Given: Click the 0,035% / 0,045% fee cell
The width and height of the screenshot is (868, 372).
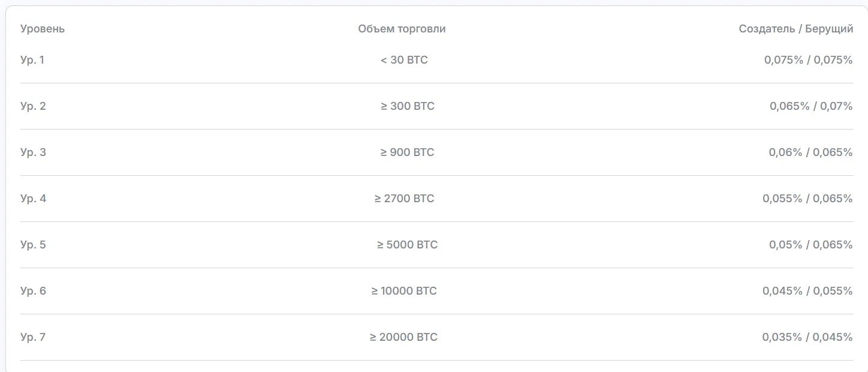Looking at the screenshot, I should [x=807, y=337].
